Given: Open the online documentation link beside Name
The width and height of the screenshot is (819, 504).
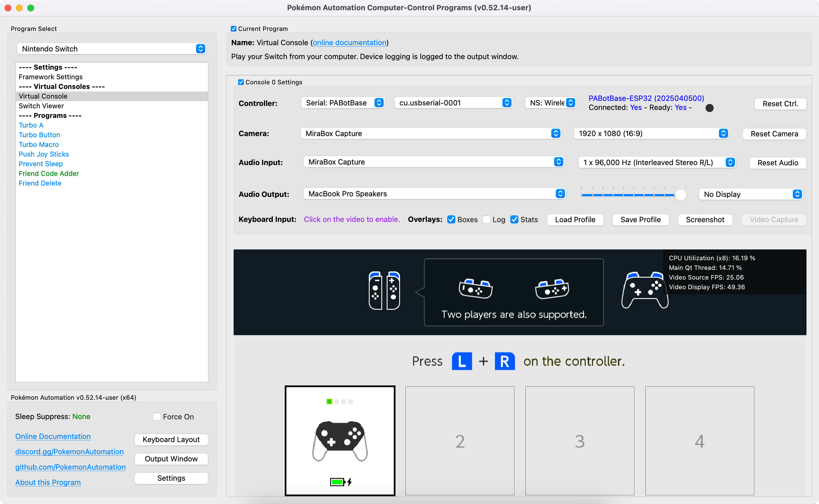Looking at the screenshot, I should coord(349,43).
